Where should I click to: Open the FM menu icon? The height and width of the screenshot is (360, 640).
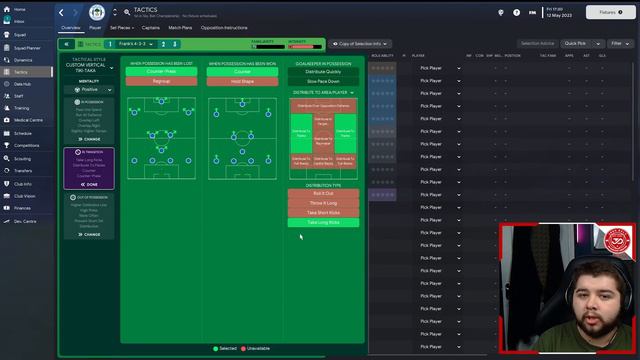[x=532, y=13]
